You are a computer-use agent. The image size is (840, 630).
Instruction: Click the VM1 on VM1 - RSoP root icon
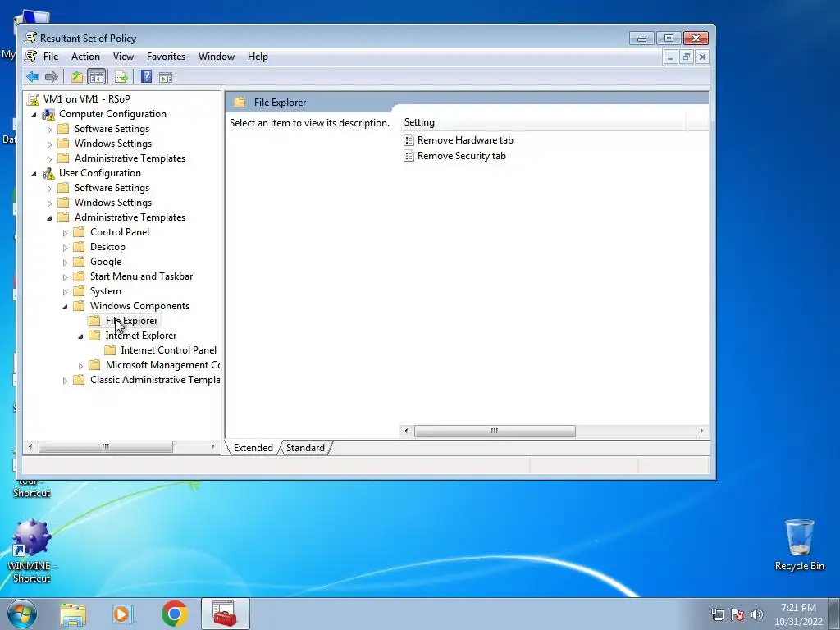(33, 99)
